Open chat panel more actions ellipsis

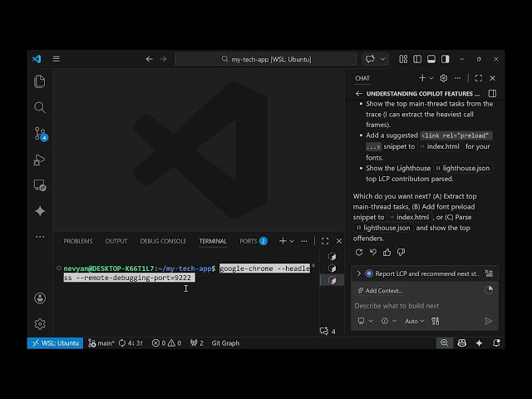point(458,78)
